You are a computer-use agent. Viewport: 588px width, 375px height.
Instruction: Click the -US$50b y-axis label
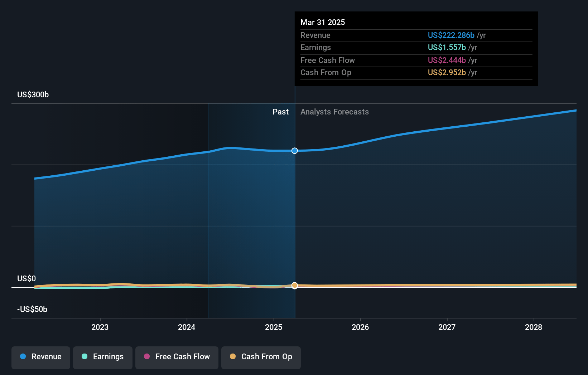click(x=32, y=309)
